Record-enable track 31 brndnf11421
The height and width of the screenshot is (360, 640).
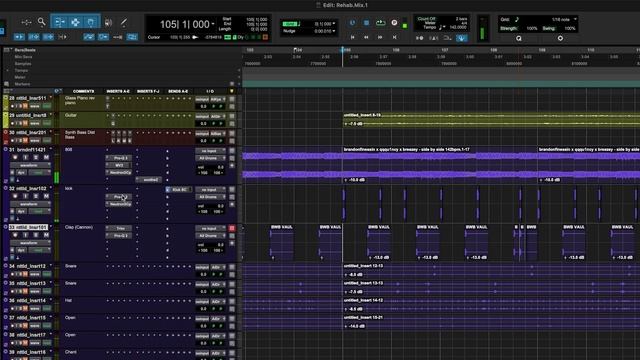coord(15,157)
